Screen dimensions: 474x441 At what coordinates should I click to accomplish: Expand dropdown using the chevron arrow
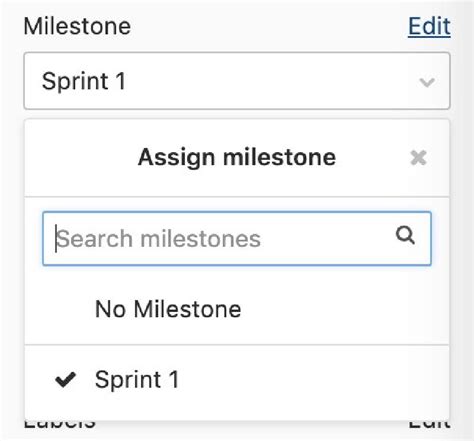(x=427, y=82)
